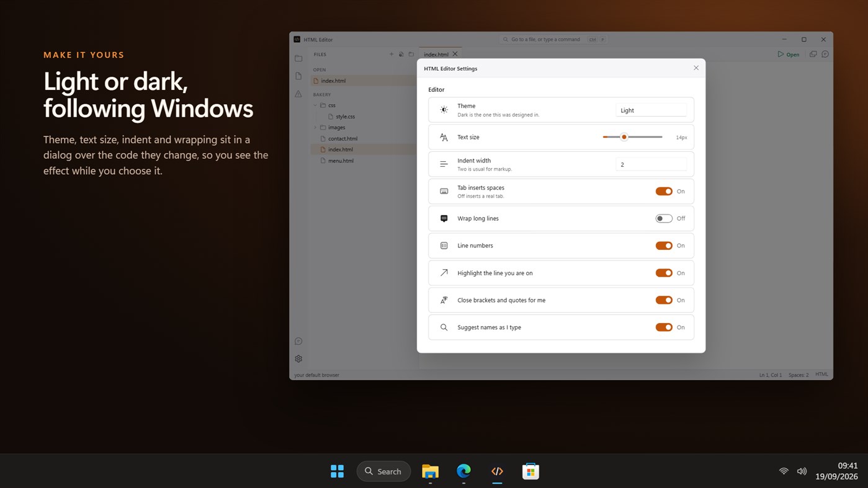Click Ln 1, Col 1 in the status bar
Screen dimensions: 868x488
coord(771,375)
